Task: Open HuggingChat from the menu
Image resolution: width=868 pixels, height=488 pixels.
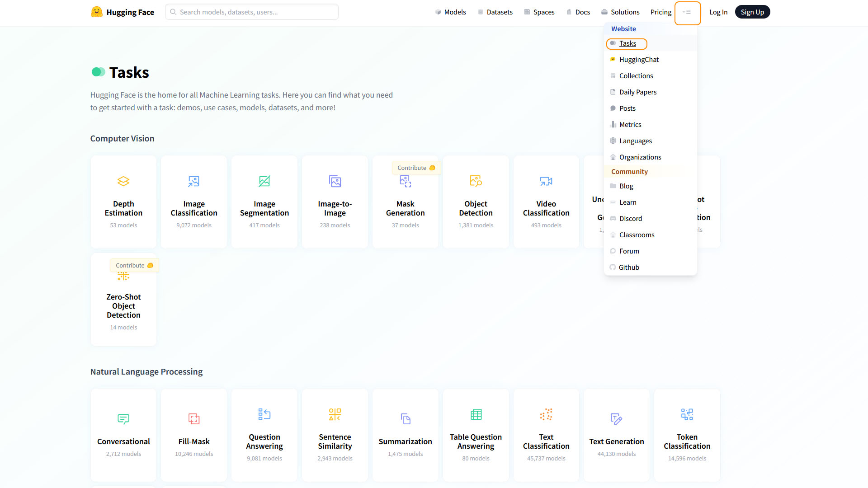Action: coord(639,60)
